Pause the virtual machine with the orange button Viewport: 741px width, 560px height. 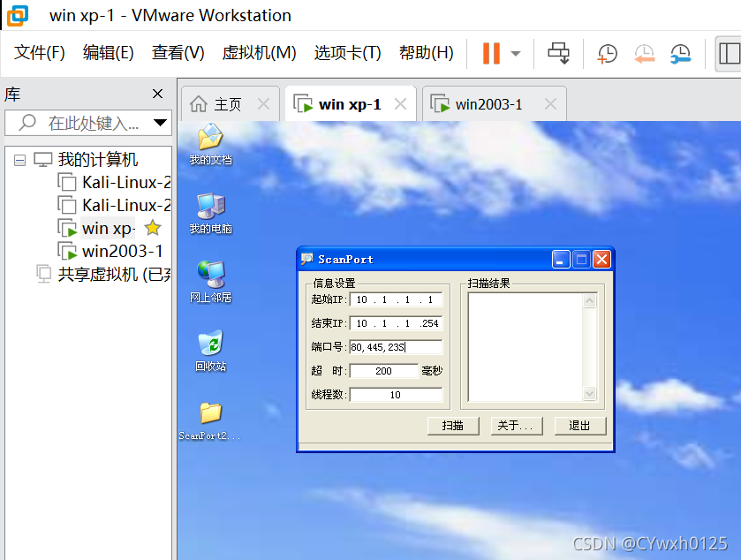tap(491, 53)
